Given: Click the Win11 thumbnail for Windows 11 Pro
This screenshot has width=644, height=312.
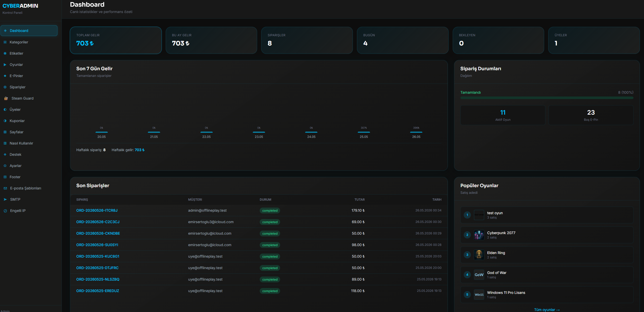Looking at the screenshot, I should [479, 295].
